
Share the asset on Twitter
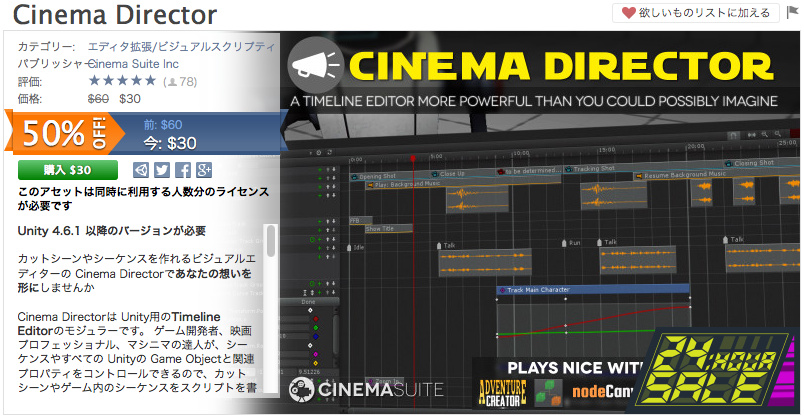(x=162, y=170)
